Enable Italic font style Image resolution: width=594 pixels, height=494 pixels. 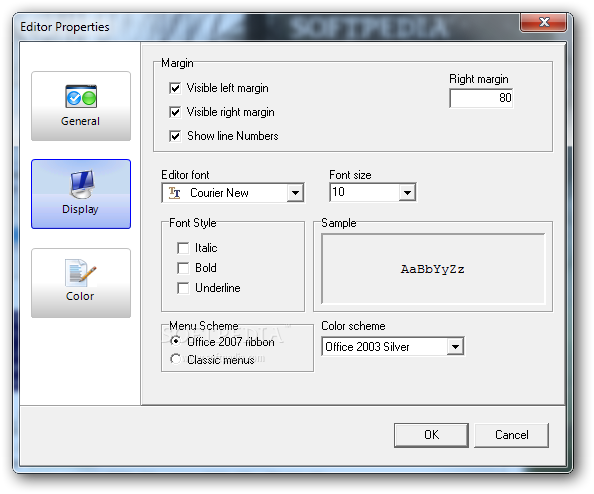pyautogui.click(x=183, y=248)
